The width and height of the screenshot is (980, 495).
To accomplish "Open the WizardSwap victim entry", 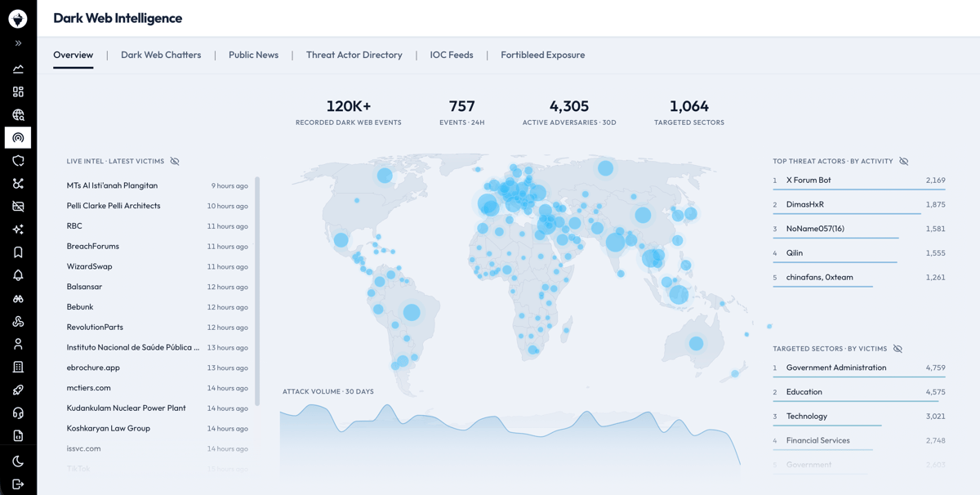I will [x=158, y=266].
